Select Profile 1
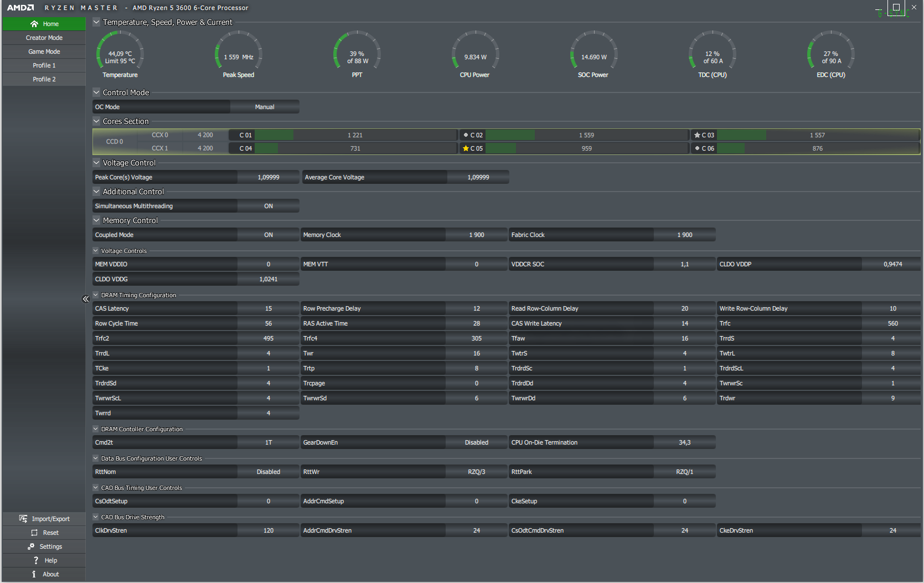This screenshot has height=583, width=924. (44, 65)
